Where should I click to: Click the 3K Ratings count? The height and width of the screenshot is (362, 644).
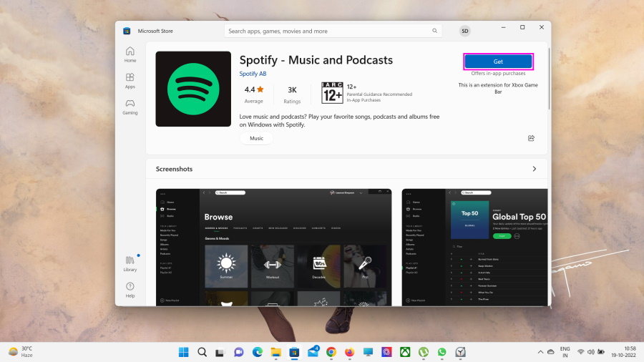click(292, 94)
